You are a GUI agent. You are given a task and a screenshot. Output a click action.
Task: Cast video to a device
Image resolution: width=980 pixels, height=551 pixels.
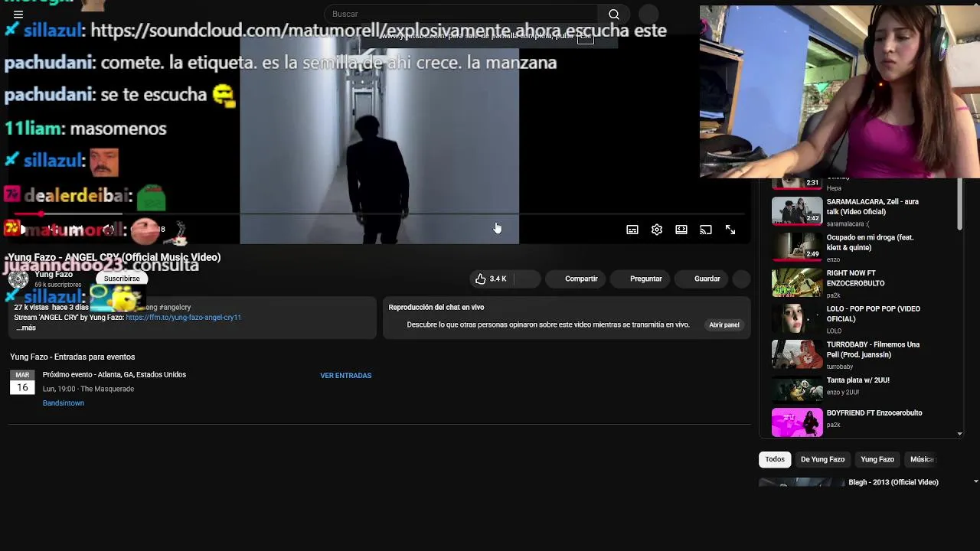[x=706, y=230]
